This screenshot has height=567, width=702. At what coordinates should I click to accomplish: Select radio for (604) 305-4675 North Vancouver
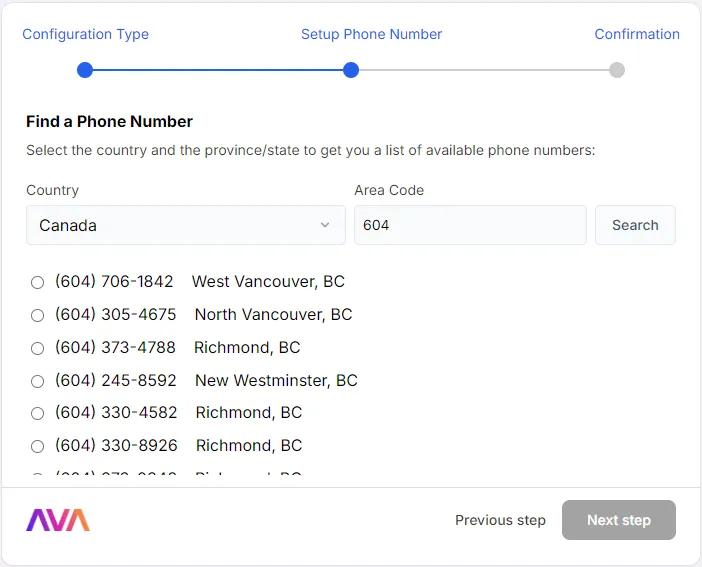pos(38,315)
